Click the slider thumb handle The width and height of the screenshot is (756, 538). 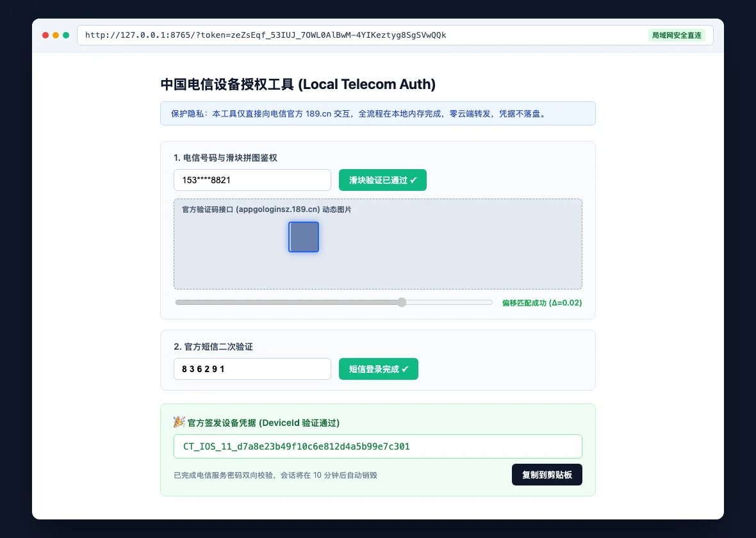pos(402,302)
